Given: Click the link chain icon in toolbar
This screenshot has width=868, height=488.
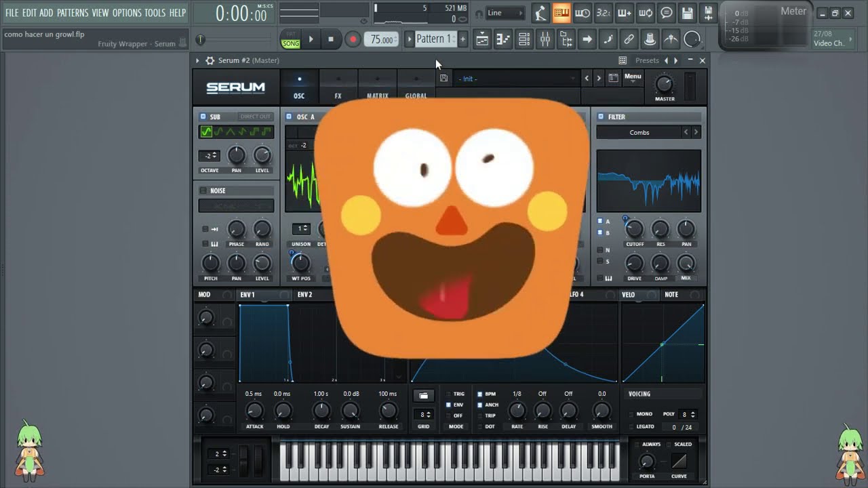Looking at the screenshot, I should tap(629, 39).
